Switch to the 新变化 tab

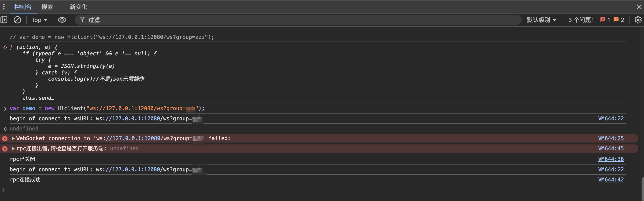(78, 7)
